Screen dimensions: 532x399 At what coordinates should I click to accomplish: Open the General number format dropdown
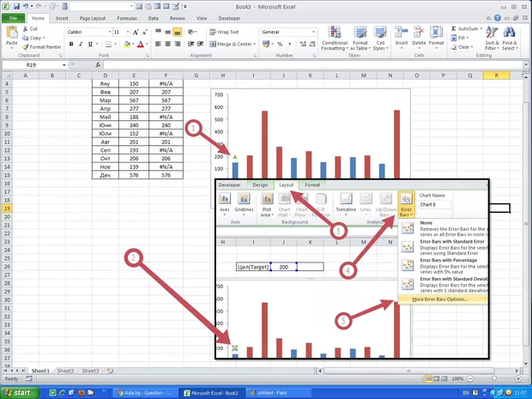click(x=313, y=32)
